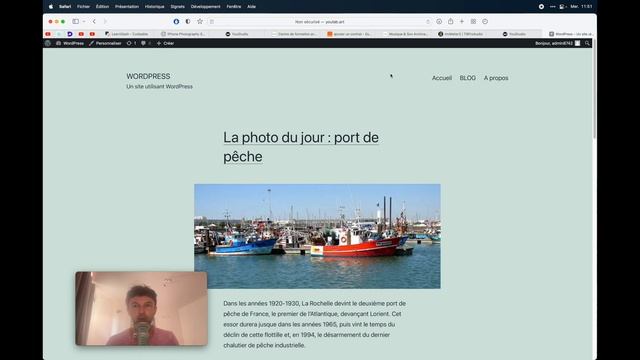640x360 pixels.
Task: Click Créer in the admin bar
Action: click(165, 43)
